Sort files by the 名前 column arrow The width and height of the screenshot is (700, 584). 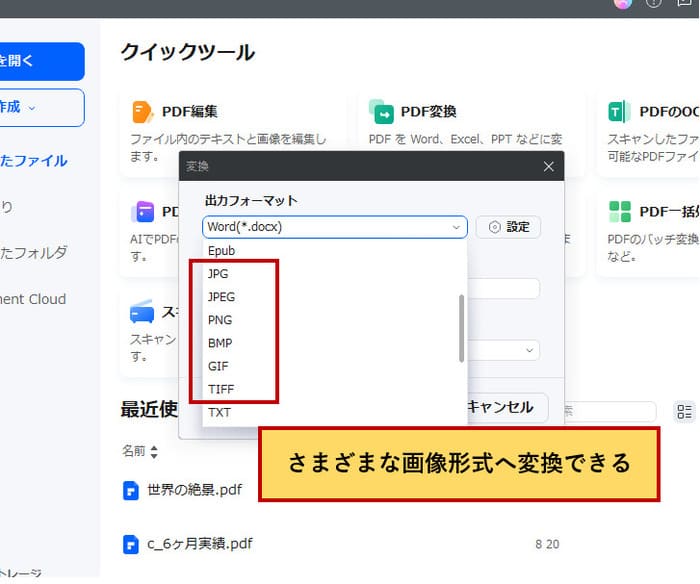(x=154, y=452)
